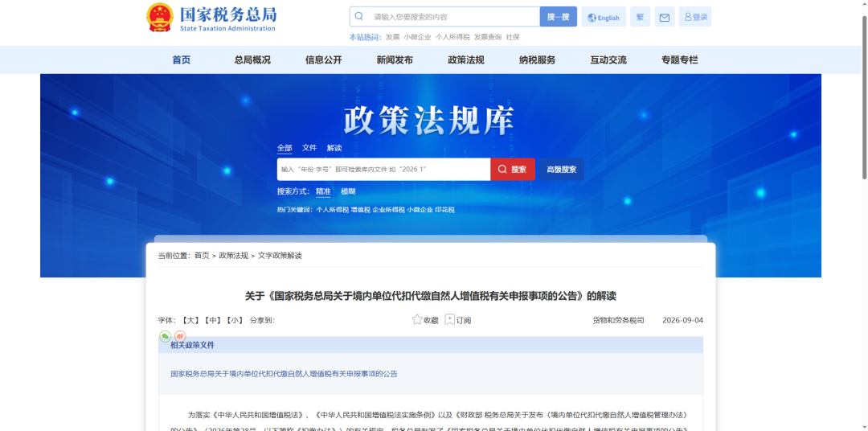Open hot word 小微企业 in top bar
The width and height of the screenshot is (868, 431).
point(417,37)
